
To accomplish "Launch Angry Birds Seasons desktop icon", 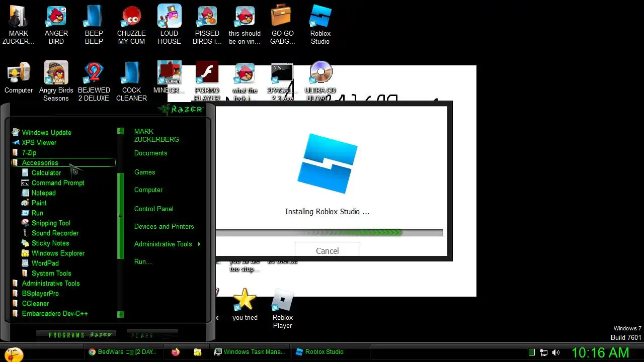I will [56, 81].
